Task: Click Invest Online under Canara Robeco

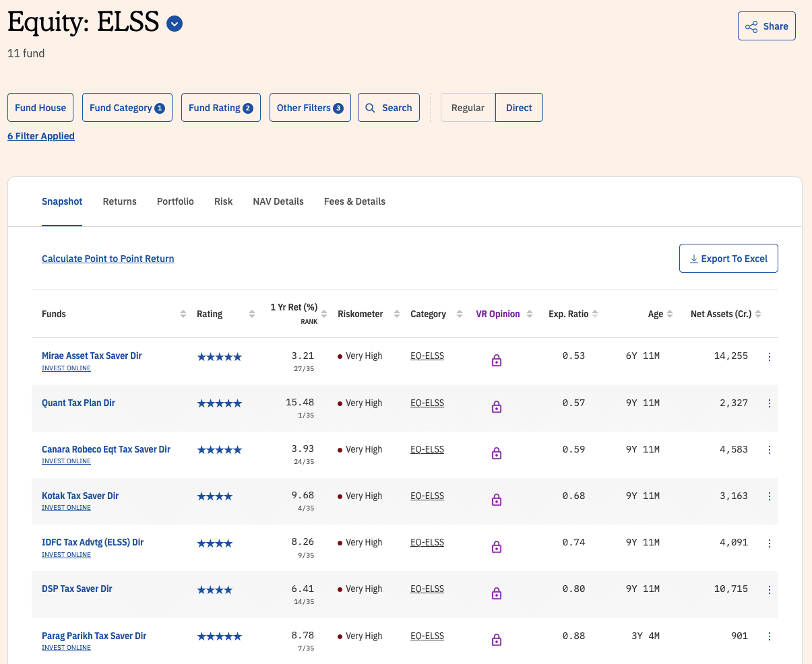Action: point(66,461)
